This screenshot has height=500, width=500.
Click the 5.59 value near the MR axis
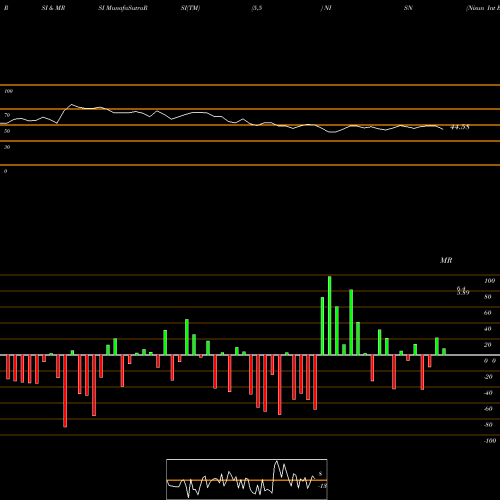463,293
